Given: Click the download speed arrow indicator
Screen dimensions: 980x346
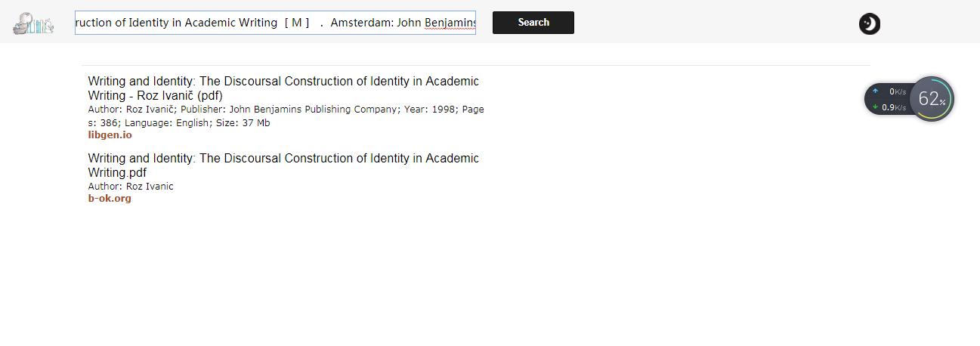Looking at the screenshot, I should point(875,107).
